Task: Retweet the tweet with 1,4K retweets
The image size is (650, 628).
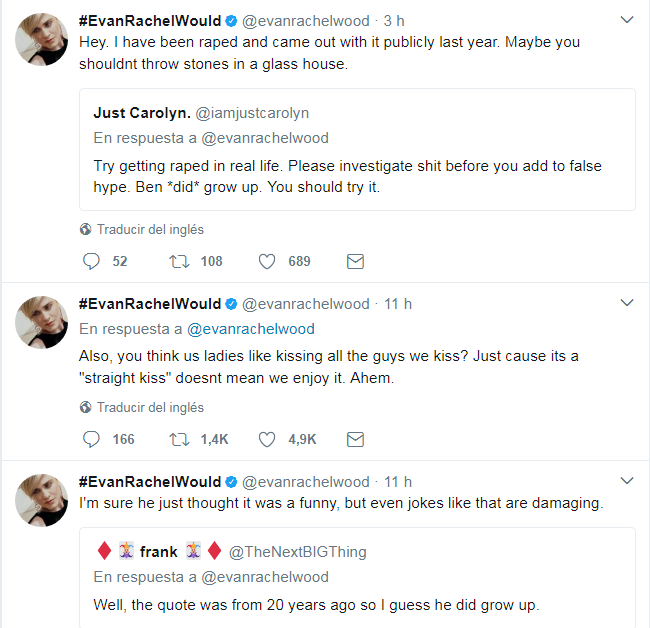Action: click(x=180, y=439)
